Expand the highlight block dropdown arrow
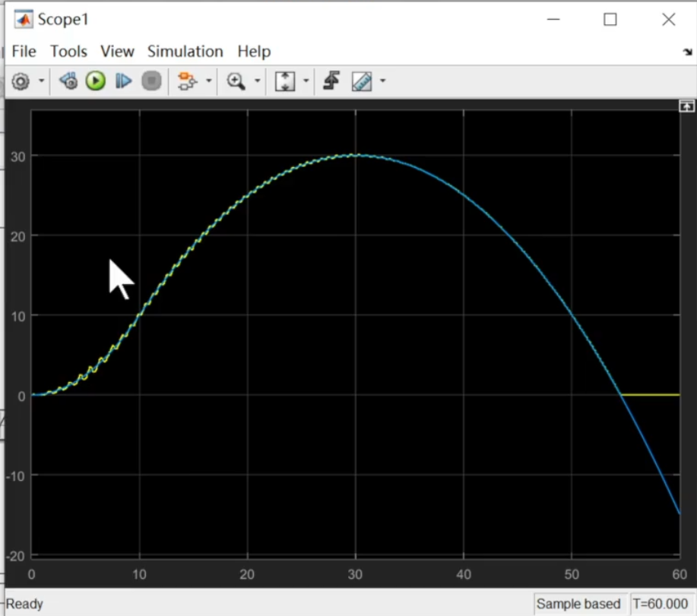The image size is (697, 616). (x=208, y=81)
